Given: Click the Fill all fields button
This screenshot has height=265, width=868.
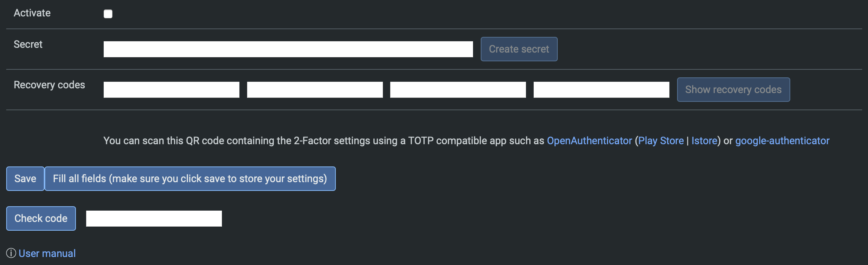Looking at the screenshot, I should (190, 179).
